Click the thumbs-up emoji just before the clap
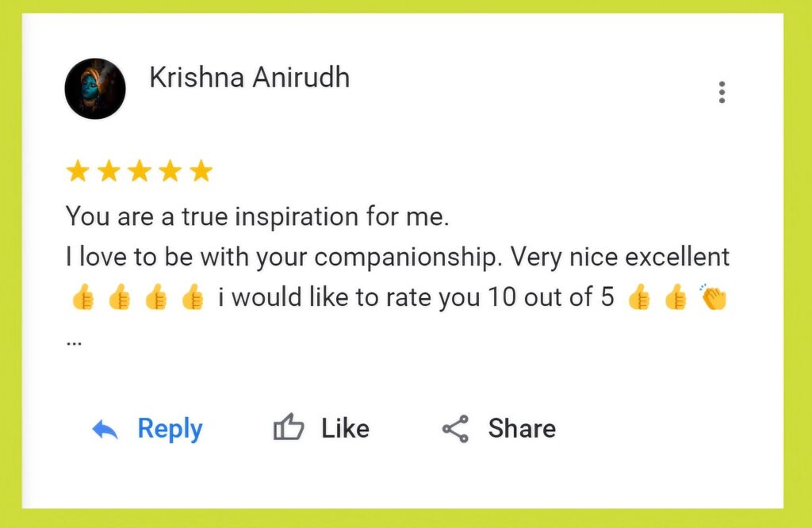The image size is (812, 528). click(676, 299)
